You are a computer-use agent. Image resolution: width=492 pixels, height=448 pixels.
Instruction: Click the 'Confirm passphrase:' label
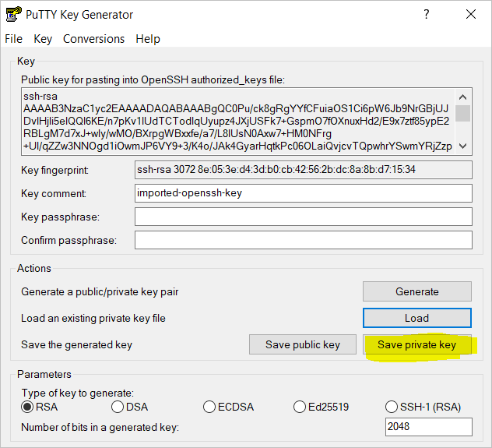(69, 240)
